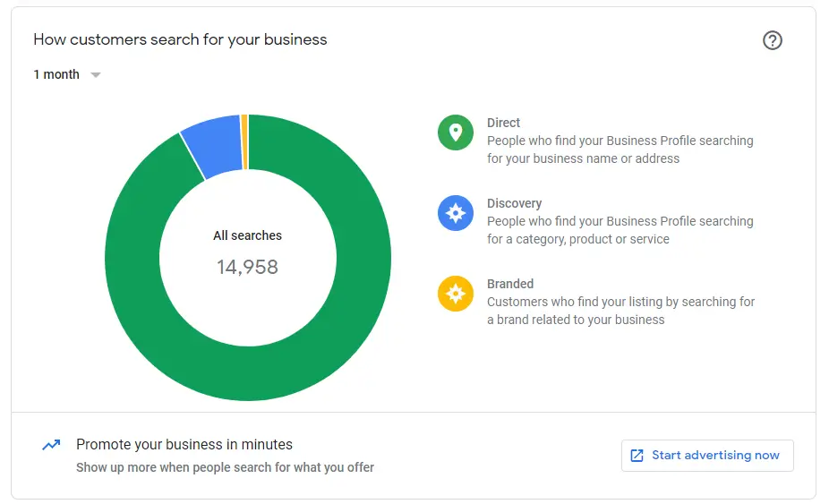Click Show up more when people search text

[225, 467]
